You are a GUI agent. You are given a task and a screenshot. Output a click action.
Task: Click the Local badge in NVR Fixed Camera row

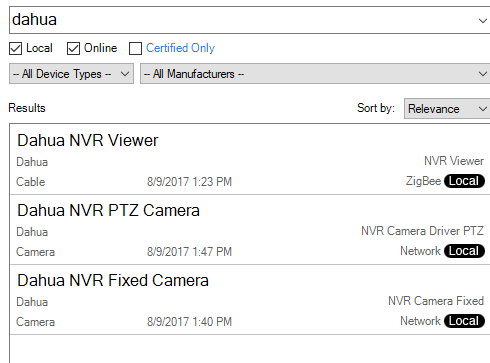tap(464, 321)
